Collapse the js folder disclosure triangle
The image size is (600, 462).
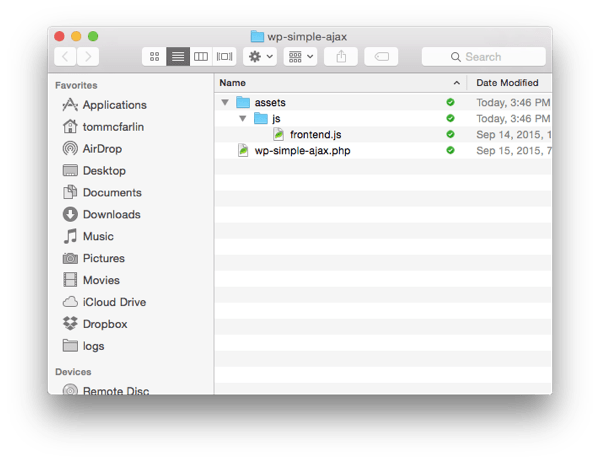point(242,119)
